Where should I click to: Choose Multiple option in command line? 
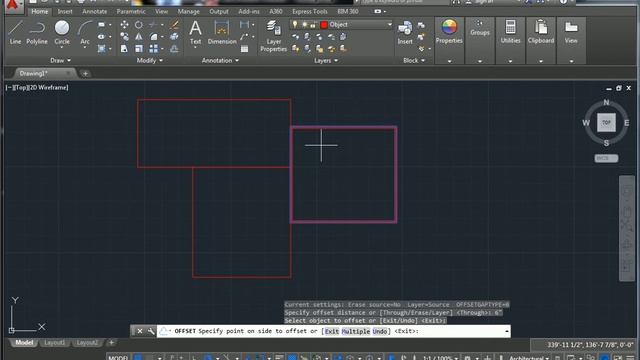pos(356,331)
